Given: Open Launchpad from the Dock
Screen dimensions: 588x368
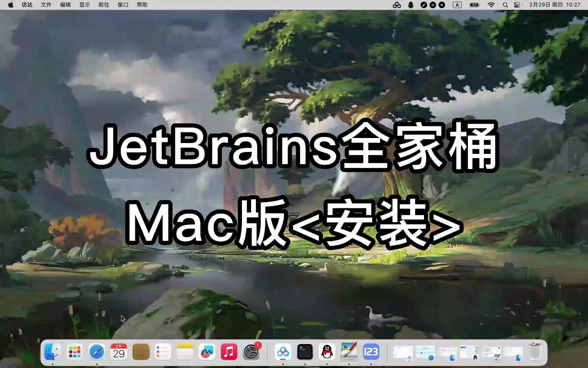Looking at the screenshot, I should click(75, 352).
